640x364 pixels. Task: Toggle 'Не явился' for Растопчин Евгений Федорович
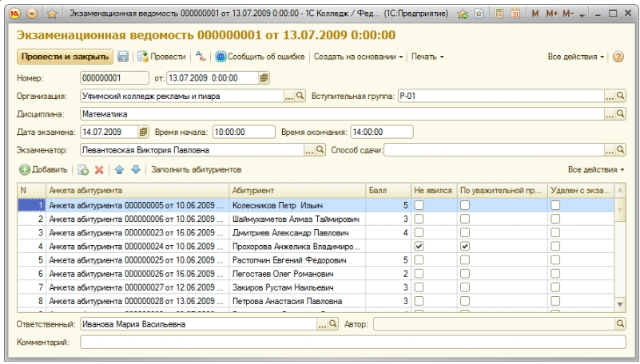(x=419, y=260)
